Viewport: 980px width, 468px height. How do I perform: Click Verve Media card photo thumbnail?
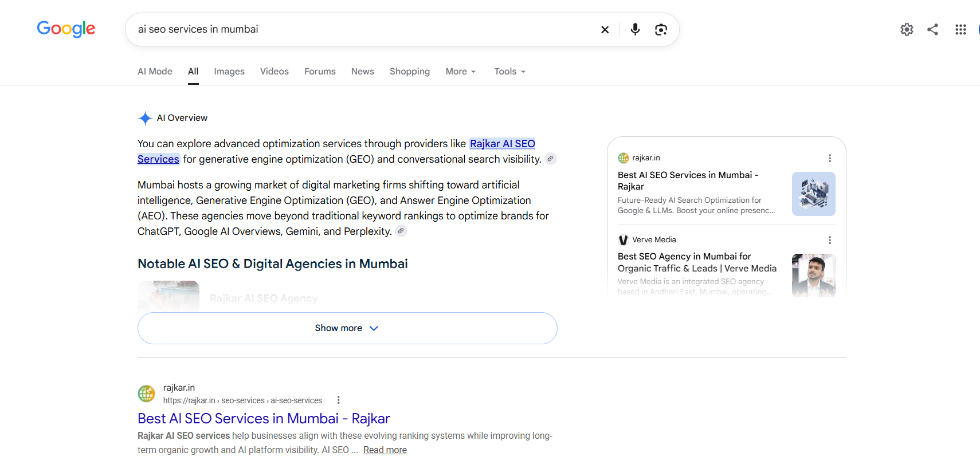pyautogui.click(x=814, y=276)
